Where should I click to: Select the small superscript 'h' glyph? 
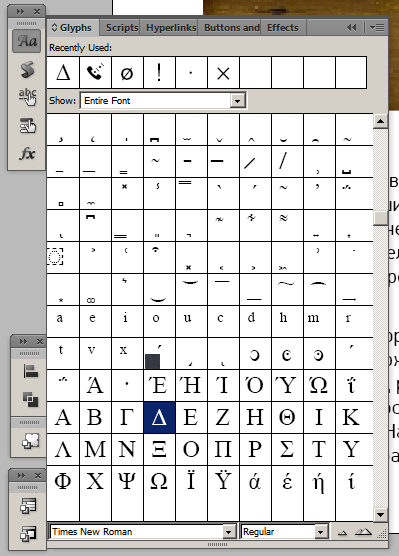point(288,321)
